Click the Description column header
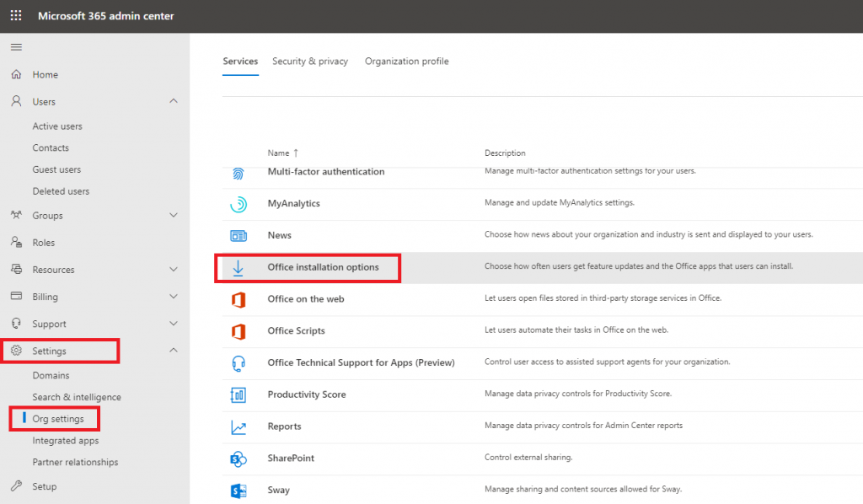The image size is (863, 504). click(x=505, y=153)
